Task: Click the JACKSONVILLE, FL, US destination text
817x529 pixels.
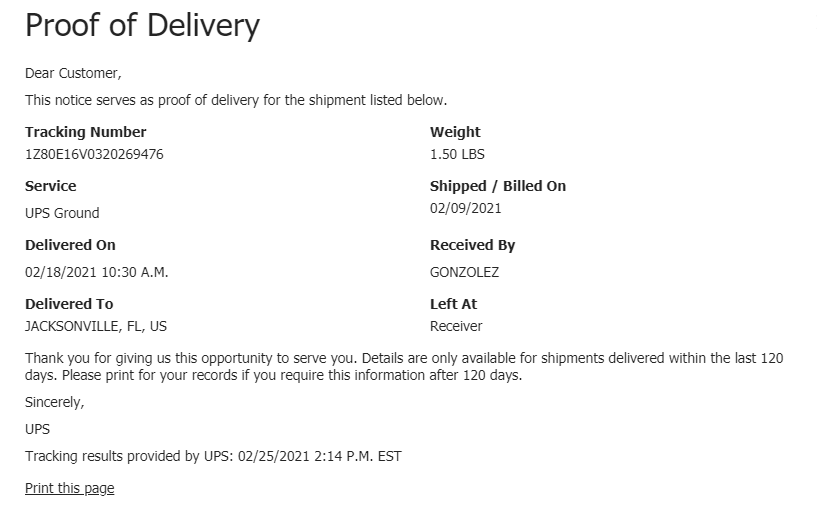Action: (x=96, y=326)
